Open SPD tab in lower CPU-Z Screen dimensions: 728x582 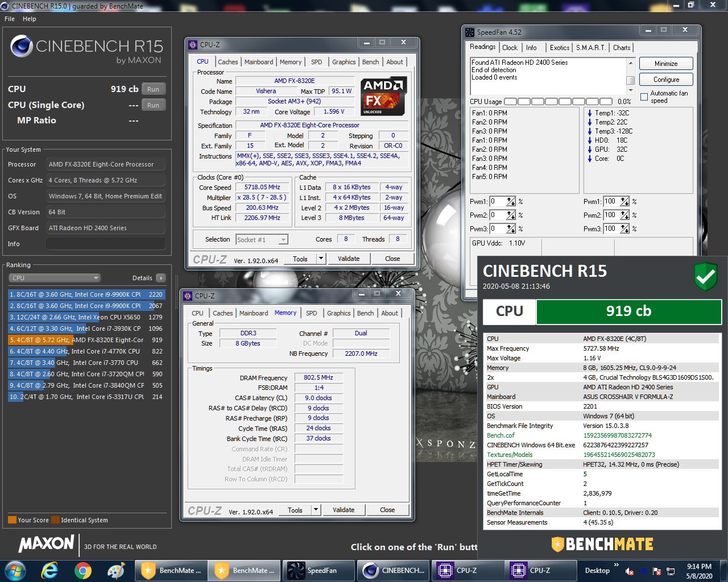[x=312, y=313]
